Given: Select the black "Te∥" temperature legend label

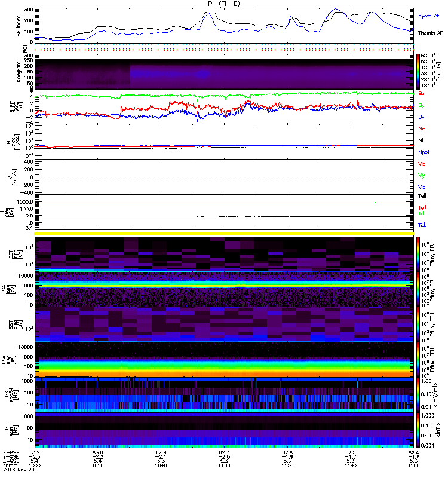Looking at the screenshot, I should [422, 196].
